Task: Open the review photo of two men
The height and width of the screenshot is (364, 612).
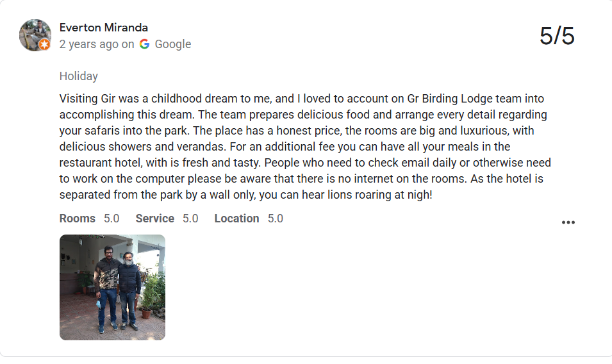Action: coord(112,287)
